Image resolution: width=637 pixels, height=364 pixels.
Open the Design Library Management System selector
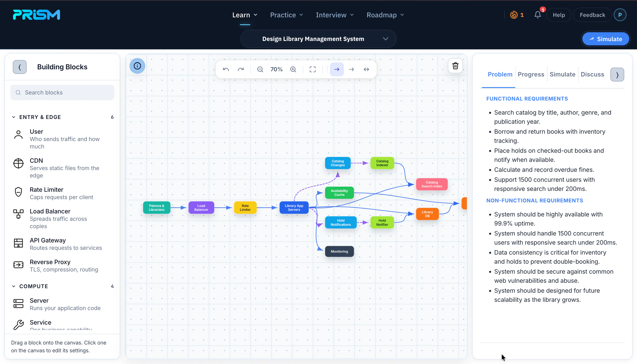pos(318,39)
